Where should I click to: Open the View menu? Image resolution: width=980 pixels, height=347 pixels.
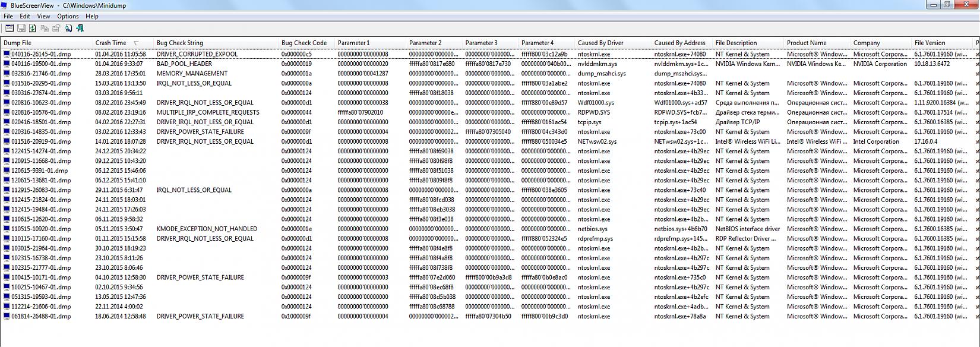pyautogui.click(x=43, y=16)
